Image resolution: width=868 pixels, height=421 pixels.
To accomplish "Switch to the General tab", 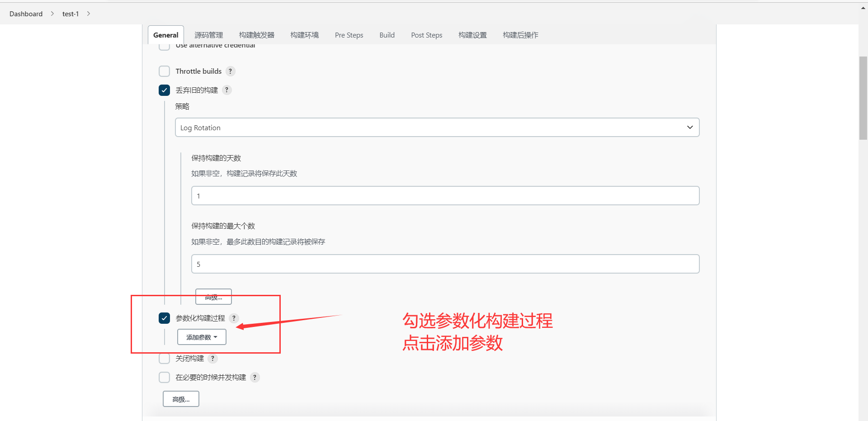I will [x=166, y=35].
